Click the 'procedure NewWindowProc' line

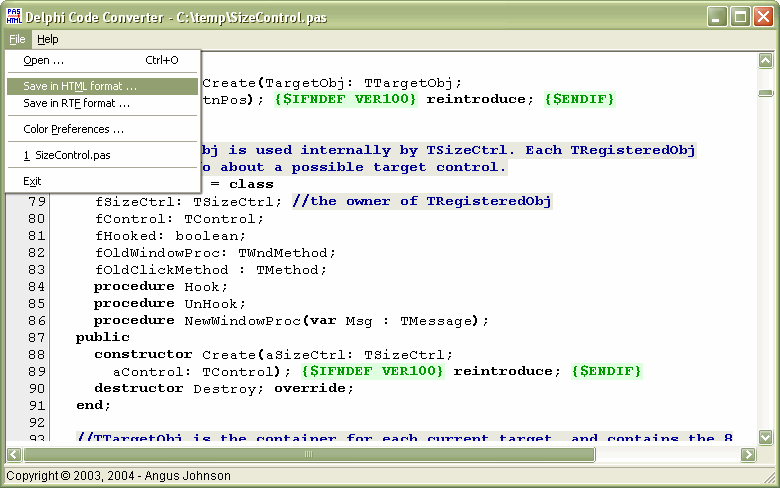coord(291,321)
